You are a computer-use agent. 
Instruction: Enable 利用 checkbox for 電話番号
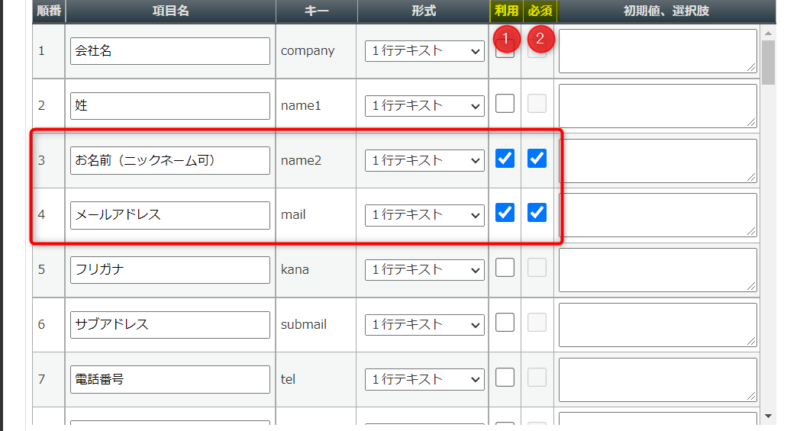[505, 377]
